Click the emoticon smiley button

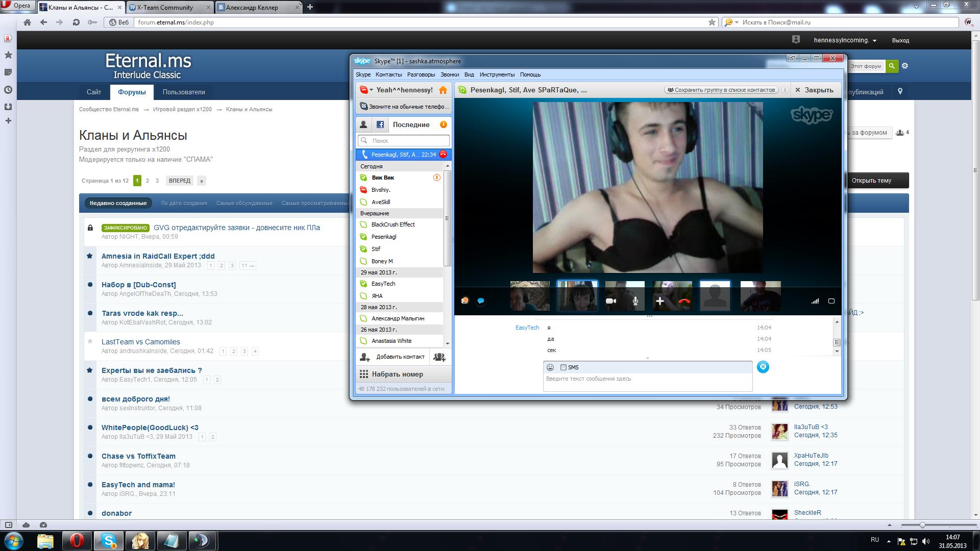(550, 367)
